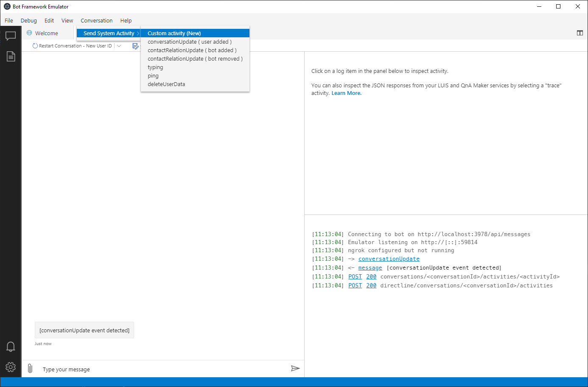The height and width of the screenshot is (387, 588).
Task: Select the typing activity entry
Action: [x=195, y=67]
